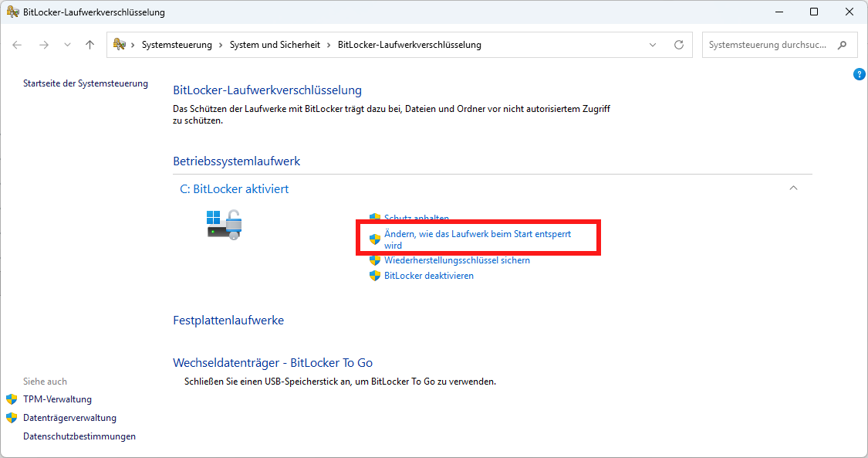Screen dimensions: 868x458
Task: Open TPM-Verwaltung link
Action: tap(58, 399)
